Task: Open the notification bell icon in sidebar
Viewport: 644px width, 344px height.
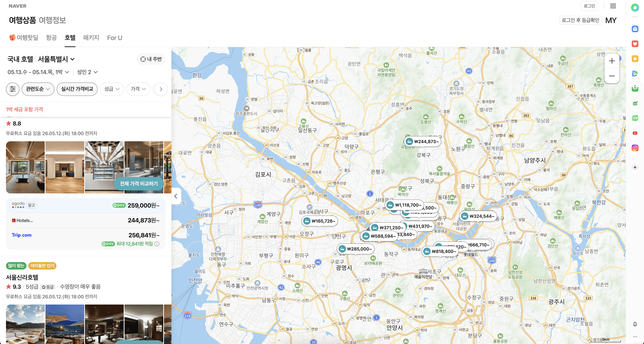Action: tap(635, 324)
